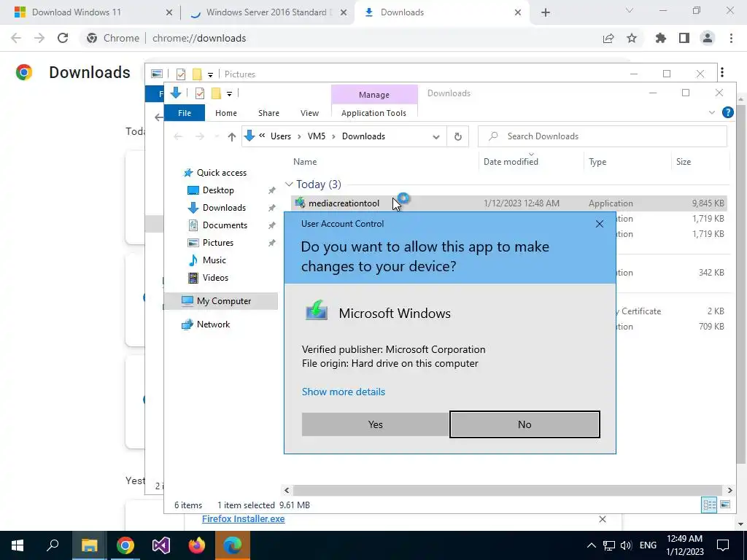Open the View ribbon tab
This screenshot has height=560, width=747.
point(309,113)
